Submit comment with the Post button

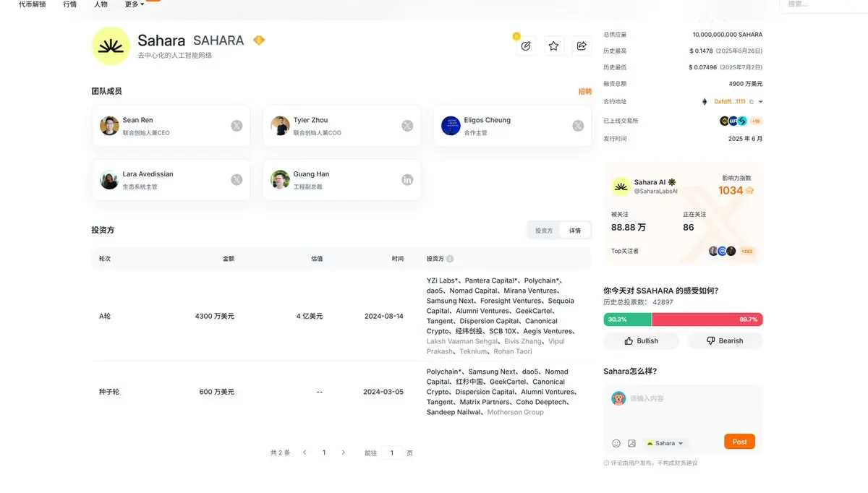click(739, 442)
